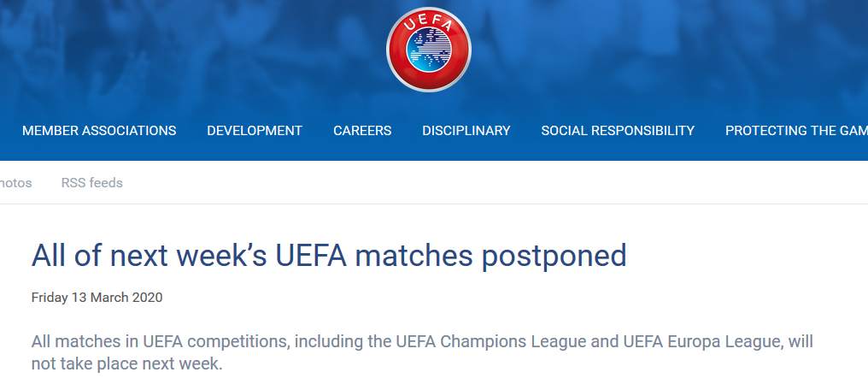Select the Disciplinary nav item
The image size is (868, 390).
[x=466, y=131]
